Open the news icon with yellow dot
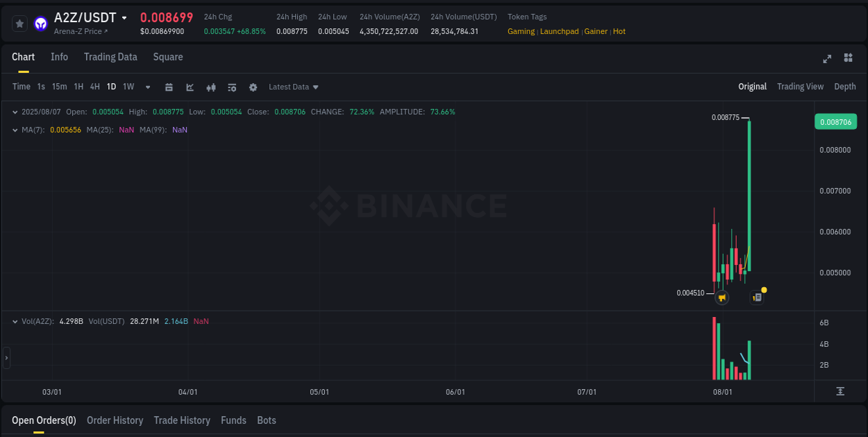The image size is (868, 437). [x=757, y=297]
